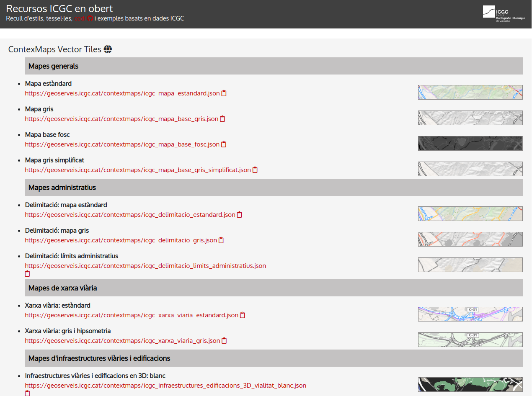The height and width of the screenshot is (396, 532).
Task: Open the icgc_mapa_estandard.json link
Action: pos(122,93)
